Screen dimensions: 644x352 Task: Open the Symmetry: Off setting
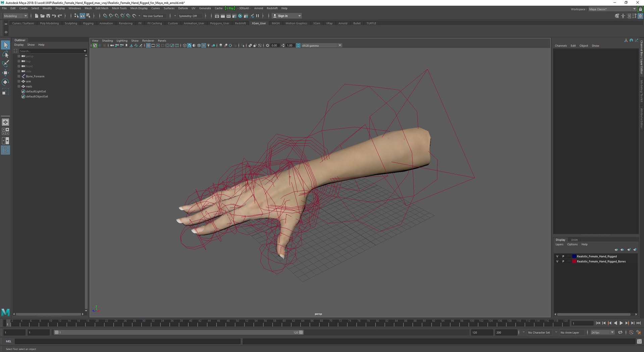pos(190,16)
